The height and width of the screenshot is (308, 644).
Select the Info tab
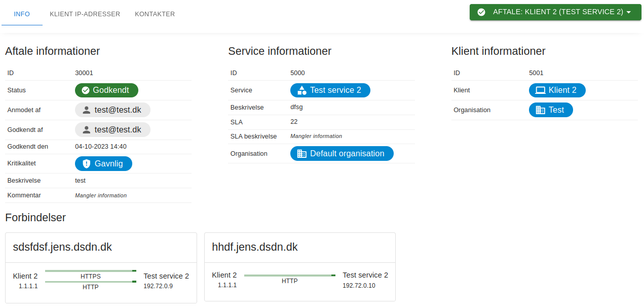click(x=22, y=14)
